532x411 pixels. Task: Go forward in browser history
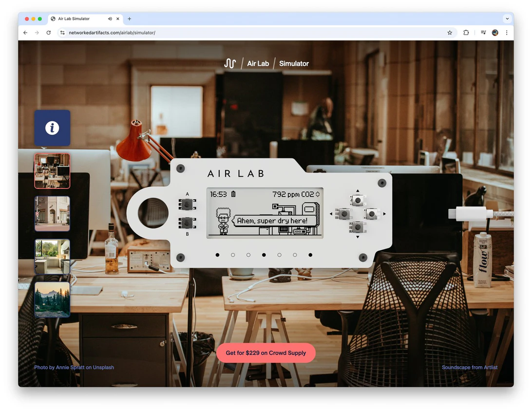point(37,33)
